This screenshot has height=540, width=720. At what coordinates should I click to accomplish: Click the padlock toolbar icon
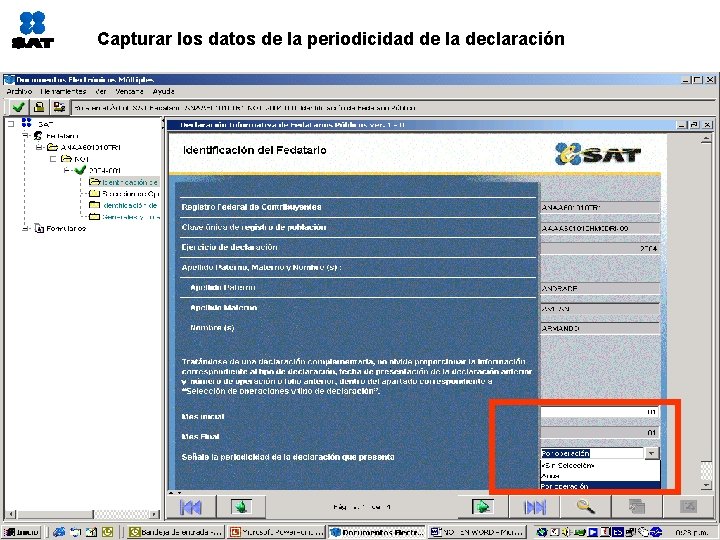tap(39, 107)
